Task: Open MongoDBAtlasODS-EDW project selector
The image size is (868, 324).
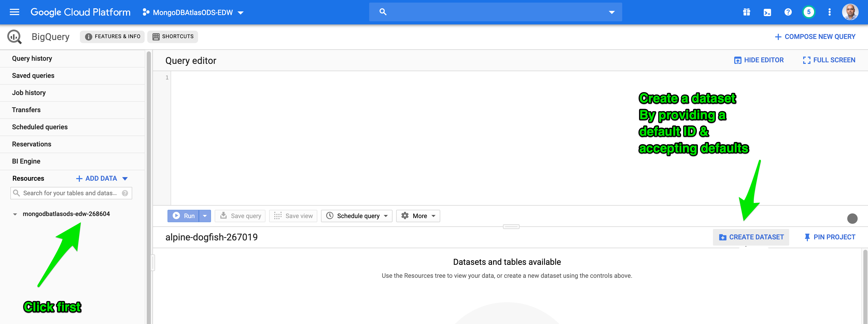Action: coord(193,12)
